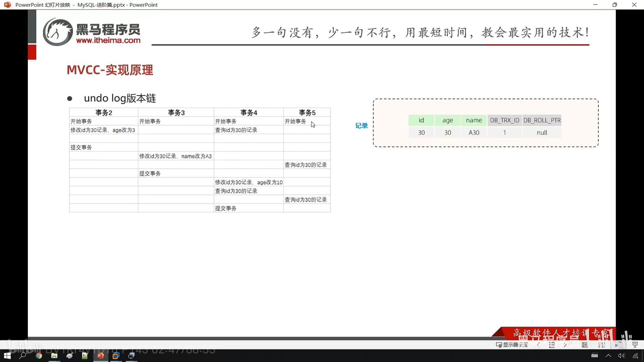The image size is (644, 362).
Task: Click the '事务3' column header
Action: coord(176,112)
